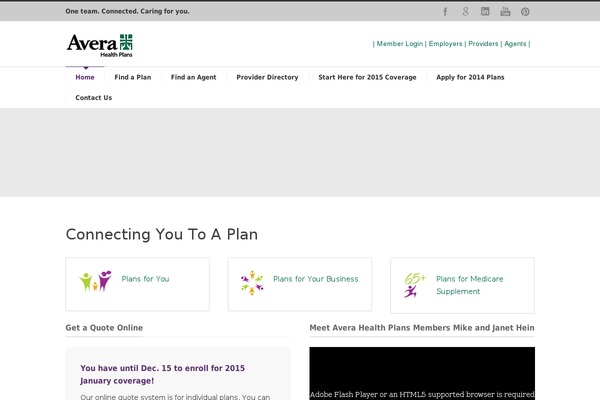Click the people-circle icon for business plans

[x=252, y=282]
